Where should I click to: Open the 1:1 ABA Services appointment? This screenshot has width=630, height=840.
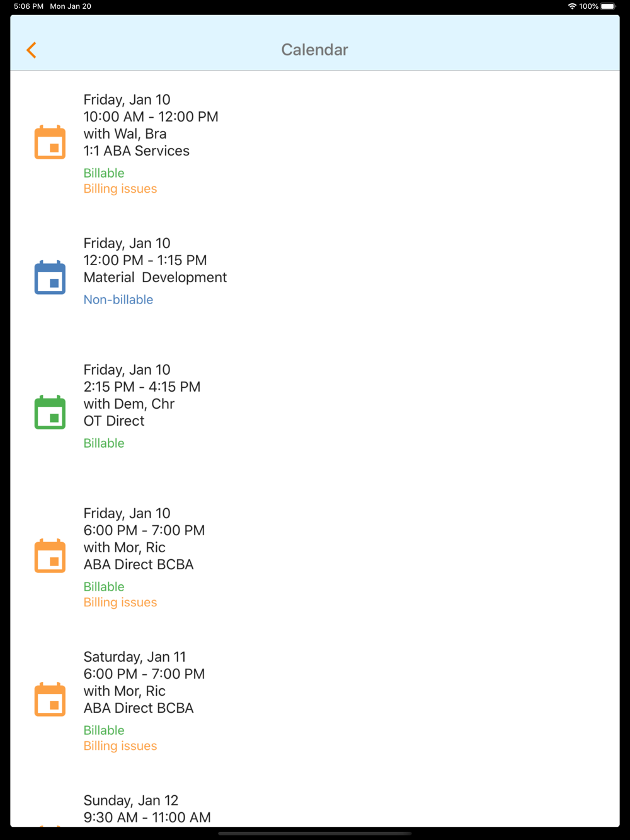click(137, 150)
